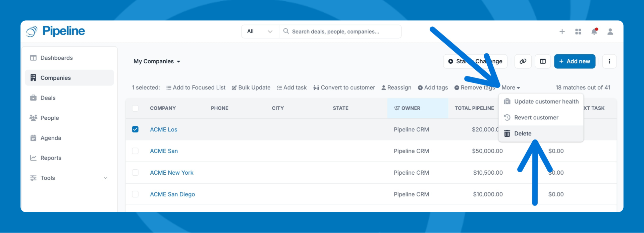Check the ACME New York row checkbox

[135, 172]
